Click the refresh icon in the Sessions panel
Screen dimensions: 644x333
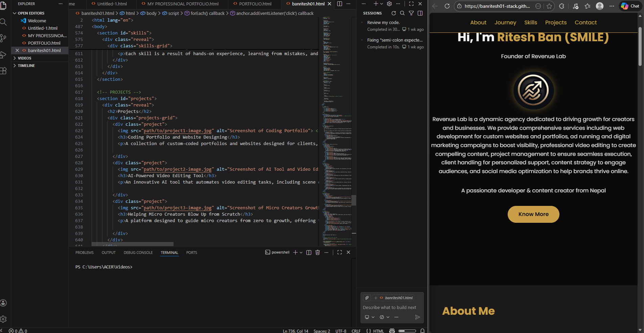point(393,13)
